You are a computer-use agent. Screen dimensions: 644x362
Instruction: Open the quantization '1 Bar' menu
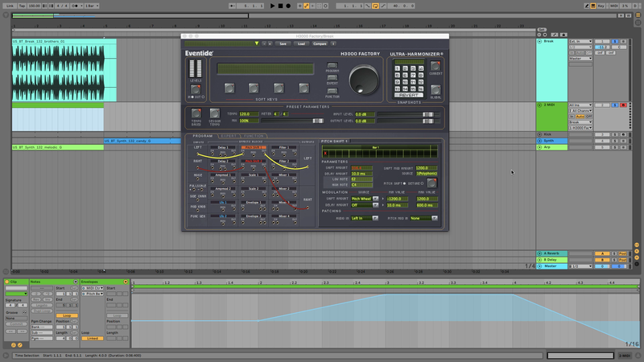point(92,6)
